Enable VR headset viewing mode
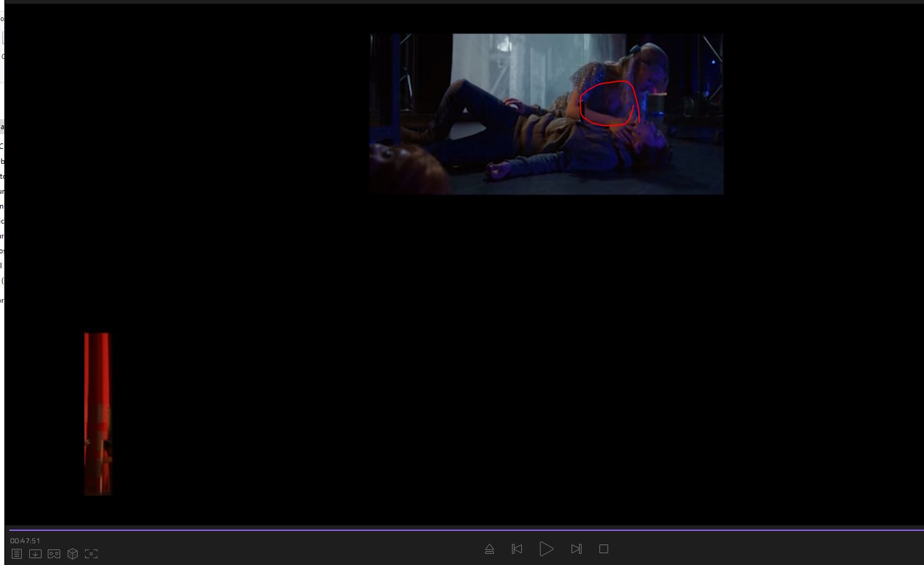Image resolution: width=924 pixels, height=565 pixels. (54, 553)
